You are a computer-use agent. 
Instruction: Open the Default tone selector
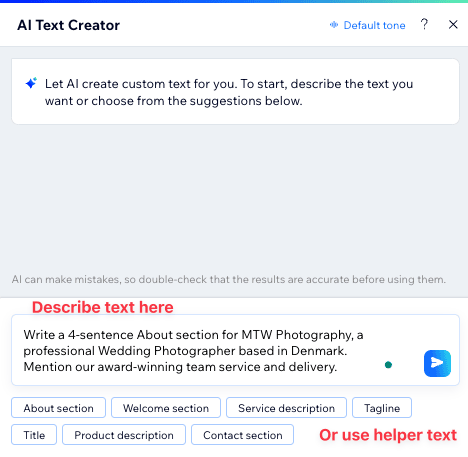[x=368, y=25]
